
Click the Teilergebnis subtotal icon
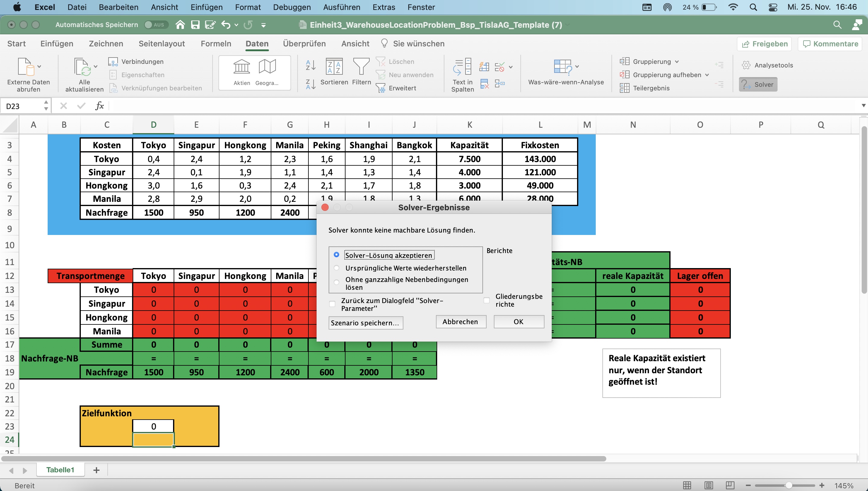(624, 88)
